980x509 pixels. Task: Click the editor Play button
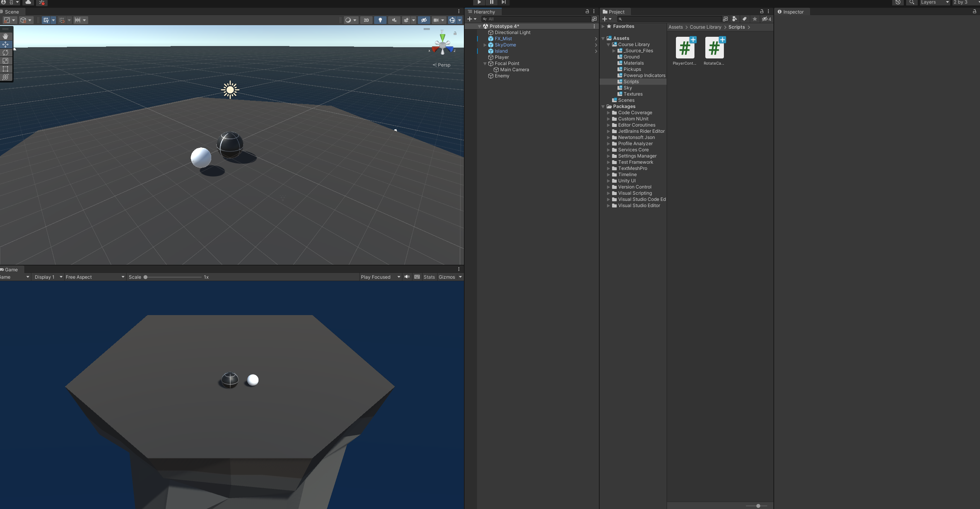pyautogui.click(x=479, y=2)
